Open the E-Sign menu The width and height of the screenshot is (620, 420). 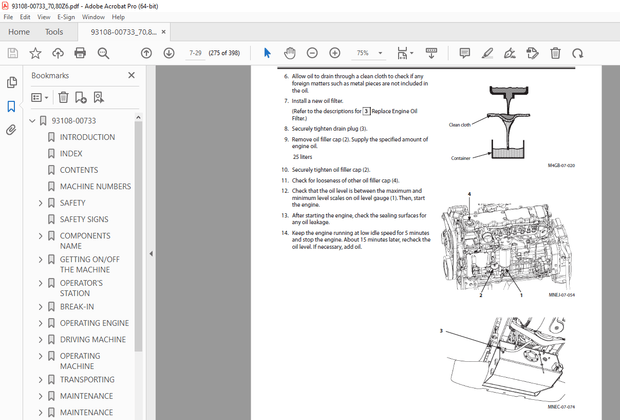click(x=66, y=17)
